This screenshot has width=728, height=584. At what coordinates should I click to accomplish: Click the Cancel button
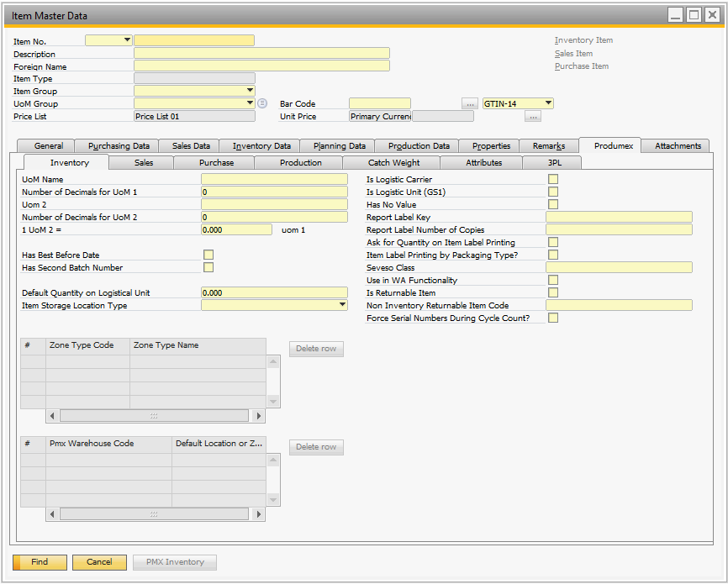(x=99, y=562)
